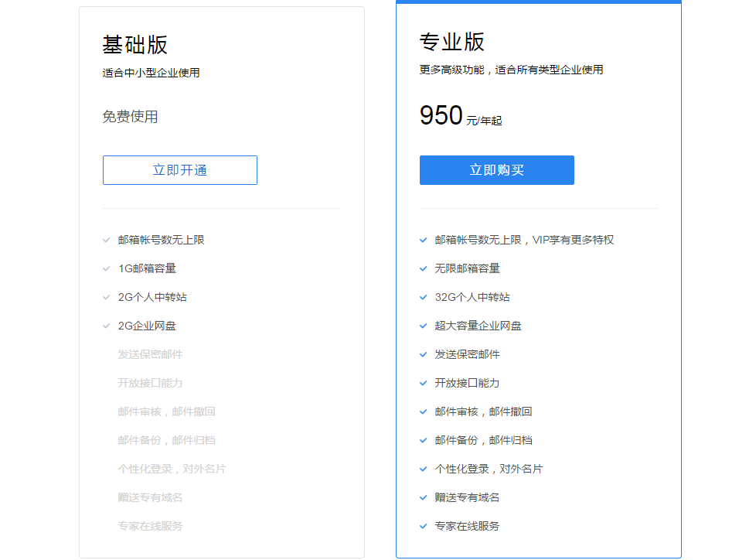
Task: Click 更多高级功能，适合所有类型企业使用 subtitle
Action: click(511, 70)
